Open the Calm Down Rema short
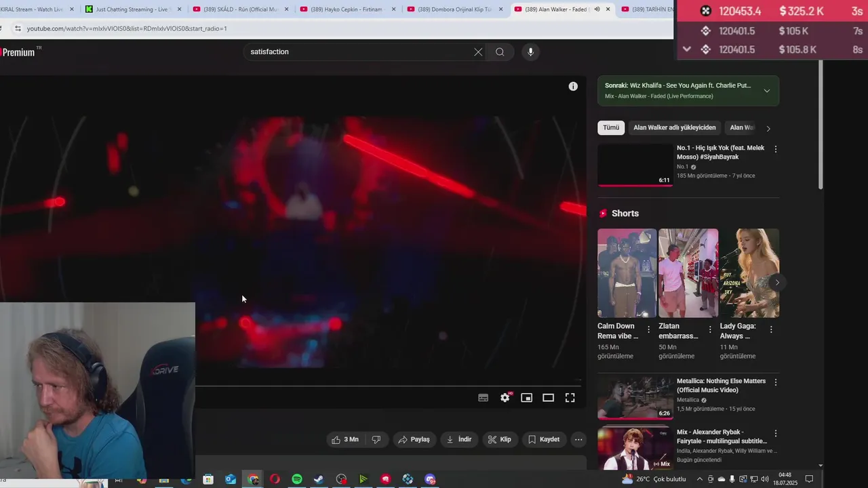Screen dimensions: 868x488 (627, 273)
